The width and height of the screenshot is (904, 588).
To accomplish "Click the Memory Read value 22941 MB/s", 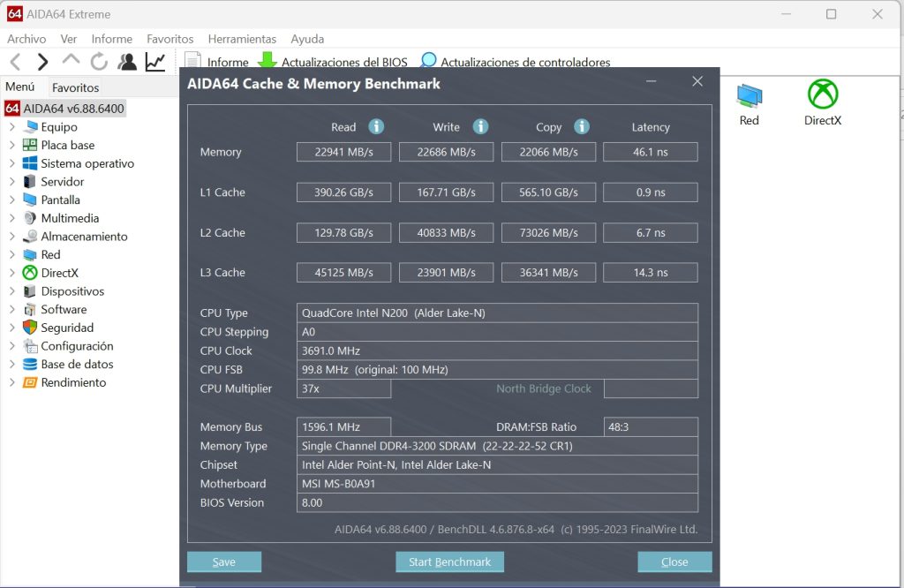I will (x=343, y=152).
